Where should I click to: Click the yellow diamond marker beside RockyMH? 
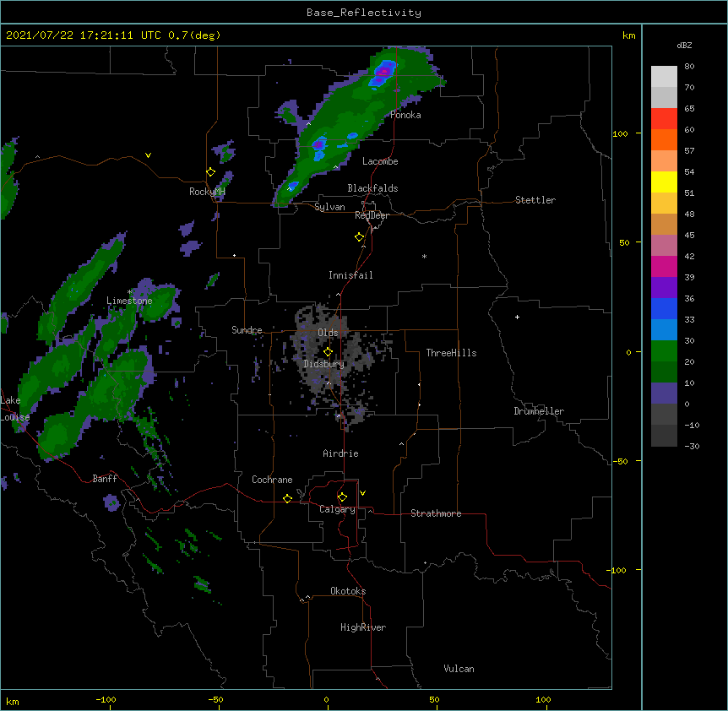coord(211,172)
